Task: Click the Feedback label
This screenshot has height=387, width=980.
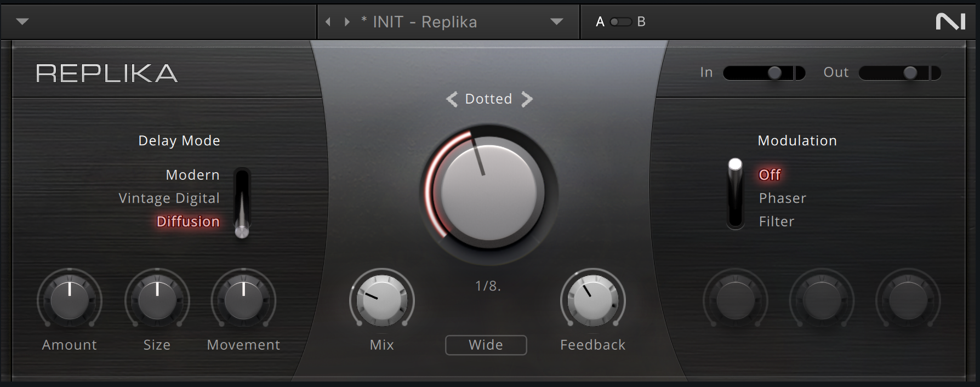Action: (592, 345)
